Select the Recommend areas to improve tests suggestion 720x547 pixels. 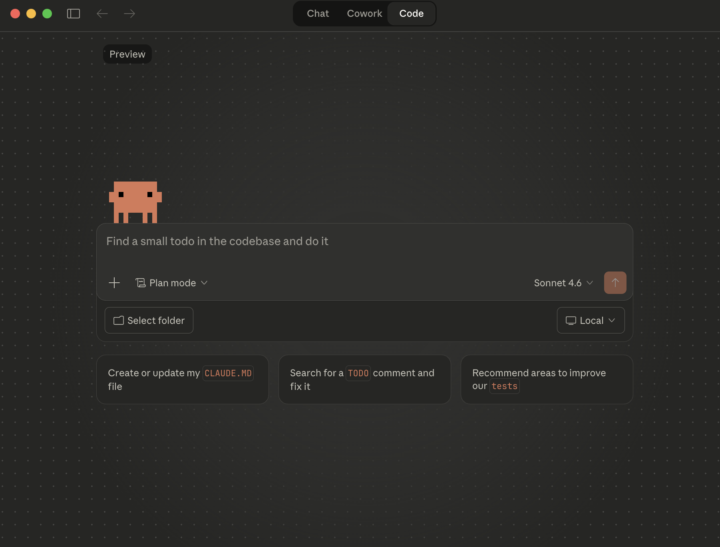tap(546, 379)
